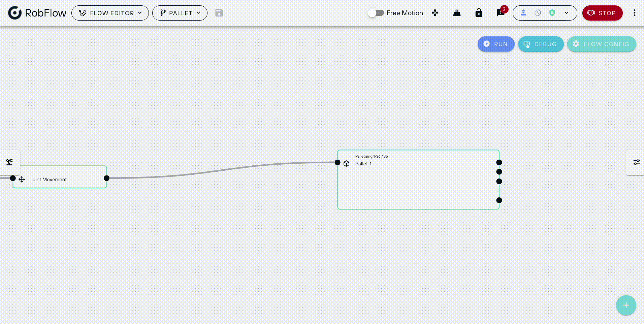
Task: Click bottom Pallet_1 output port
Action: 499,200
